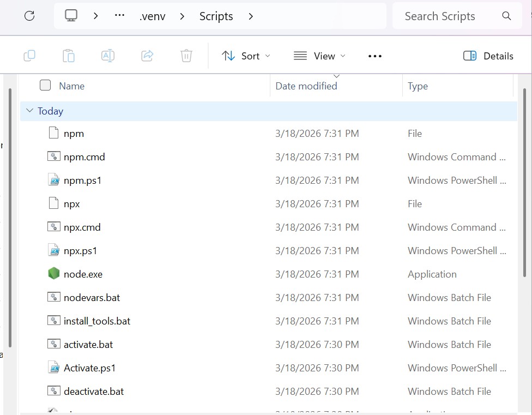The height and width of the screenshot is (415, 532).
Task: Select the install_tools.bat file icon
Action: point(53,320)
